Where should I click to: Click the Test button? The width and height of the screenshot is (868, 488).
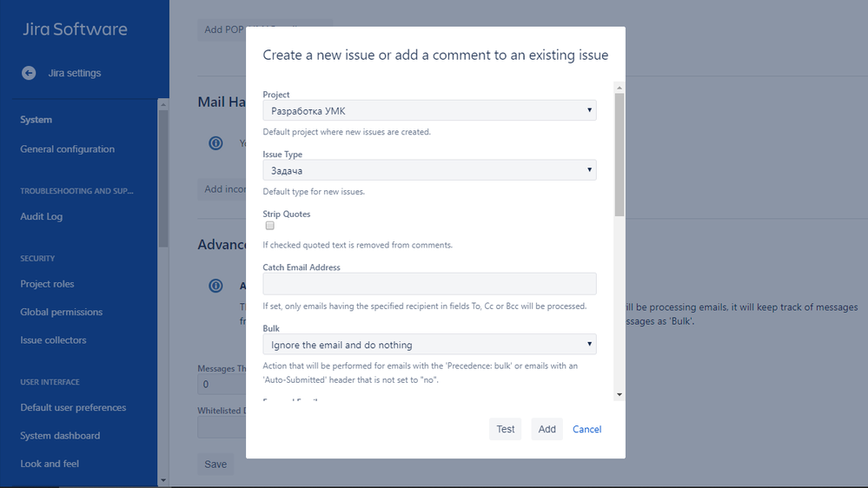coord(506,429)
